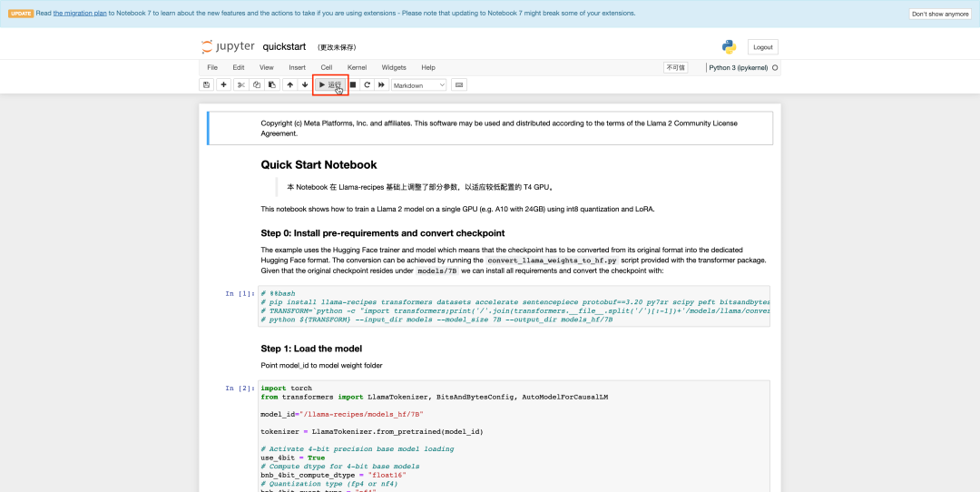Click the Jupyter logo

click(x=228, y=47)
